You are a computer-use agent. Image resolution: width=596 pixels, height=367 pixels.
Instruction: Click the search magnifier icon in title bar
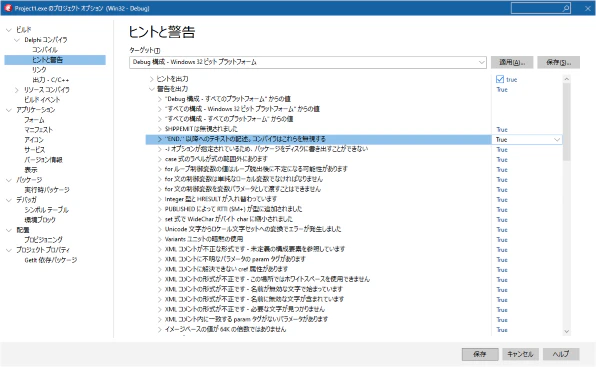(566, 8)
